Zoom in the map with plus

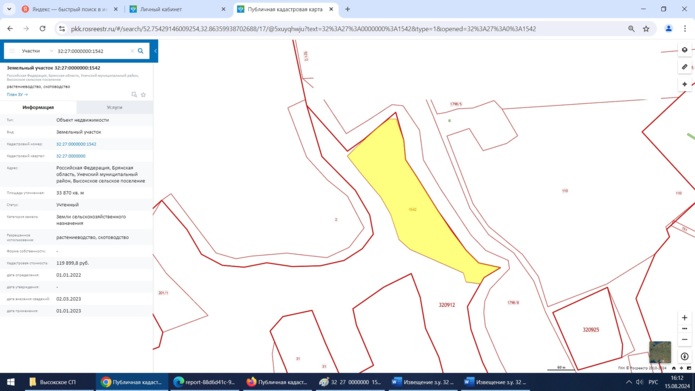coord(684,317)
